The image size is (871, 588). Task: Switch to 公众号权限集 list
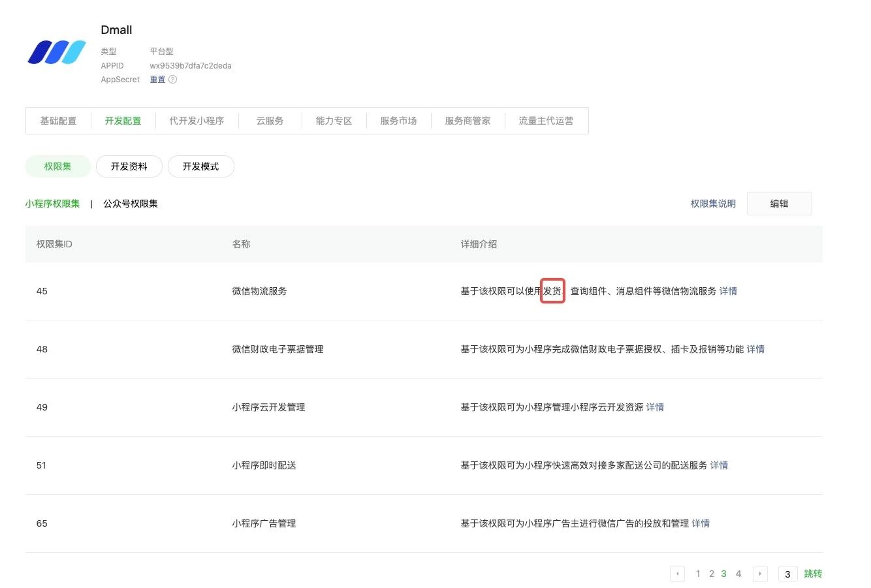[131, 204]
